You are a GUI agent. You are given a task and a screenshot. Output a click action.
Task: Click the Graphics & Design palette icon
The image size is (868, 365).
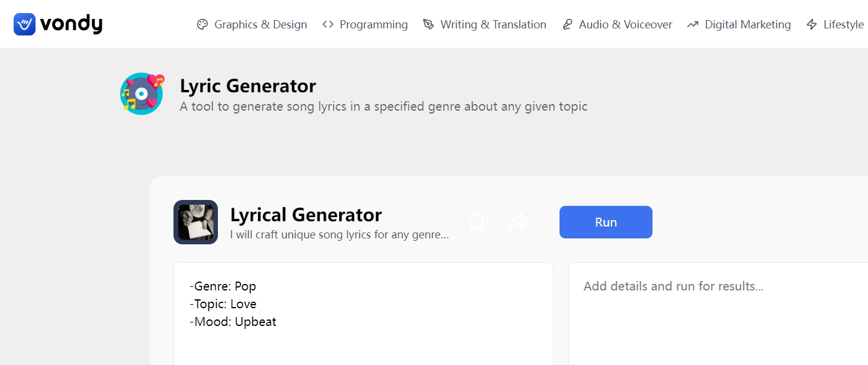(x=202, y=24)
